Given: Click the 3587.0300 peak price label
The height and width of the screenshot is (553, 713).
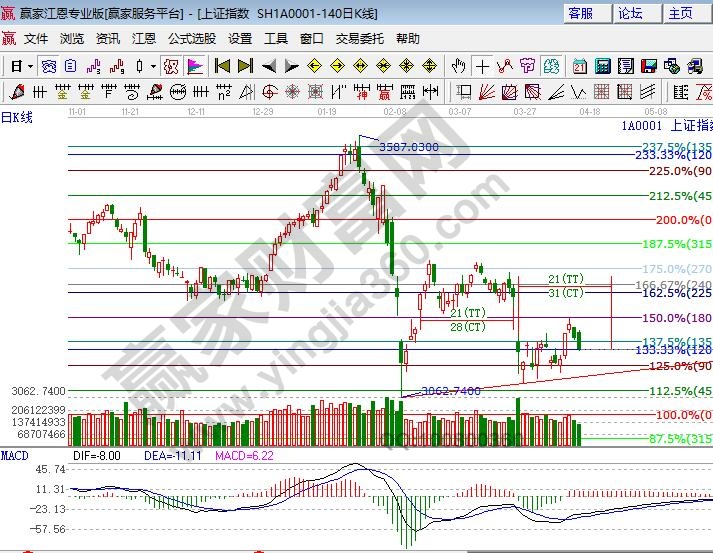Looking at the screenshot, I should (408, 147).
